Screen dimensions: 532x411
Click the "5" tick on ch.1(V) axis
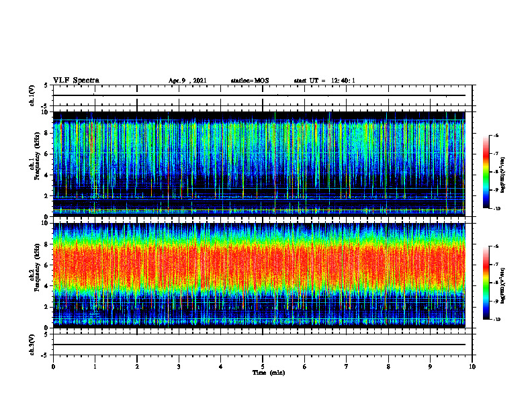pos(47,86)
